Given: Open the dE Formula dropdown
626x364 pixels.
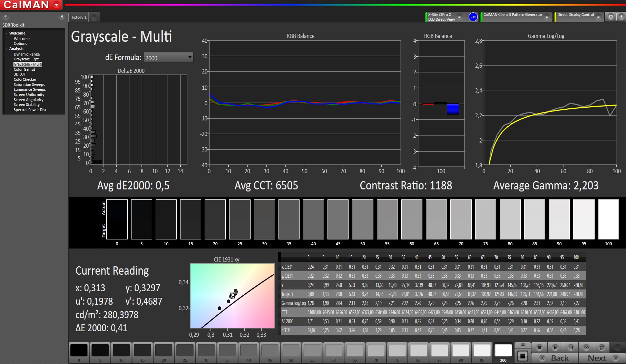Looking at the screenshot, I should pyautogui.click(x=168, y=58).
